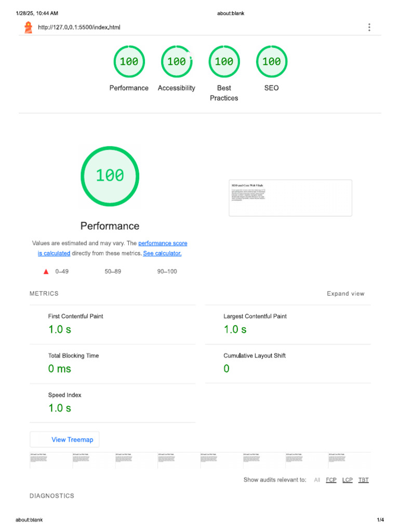
Task: Open the performance score link
Action: (163, 243)
